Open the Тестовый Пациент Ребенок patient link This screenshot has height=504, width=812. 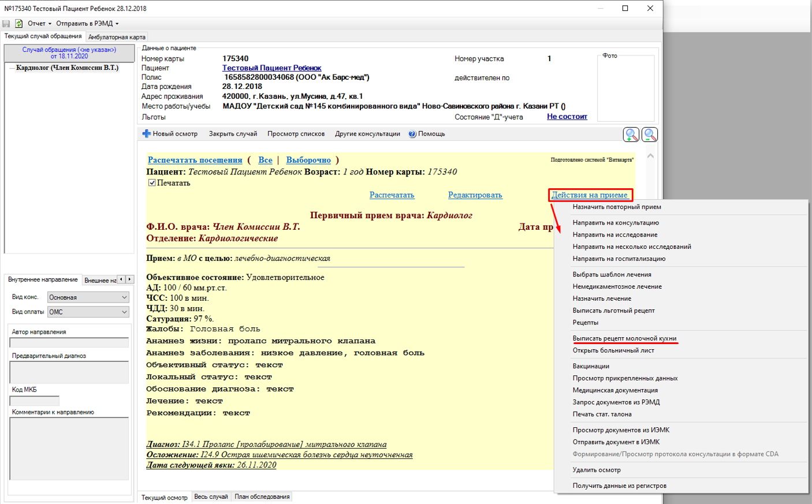point(271,68)
